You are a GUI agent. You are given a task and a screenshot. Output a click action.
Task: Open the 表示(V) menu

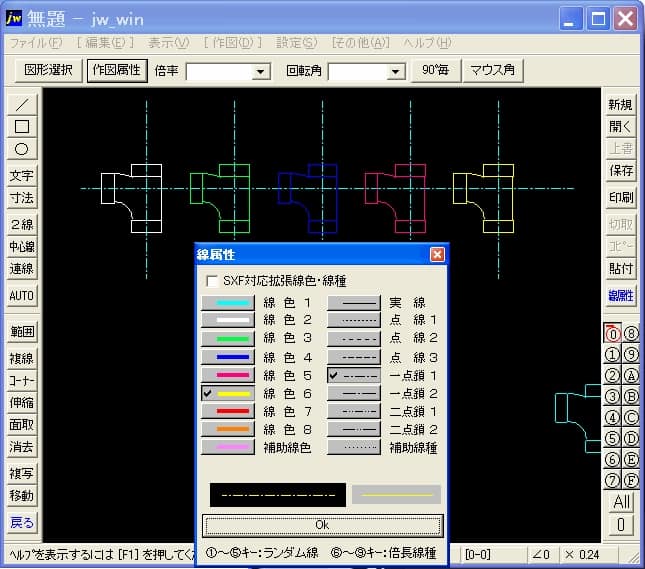coord(169,43)
